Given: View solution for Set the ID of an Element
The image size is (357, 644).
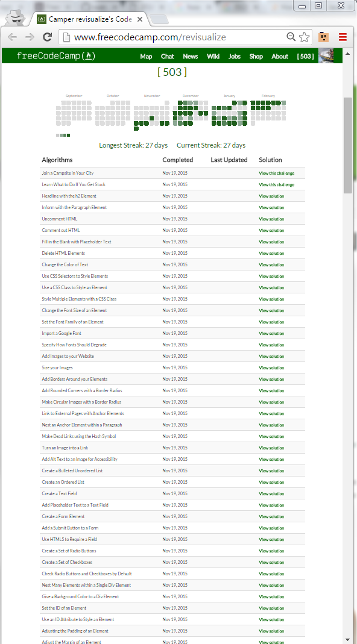Looking at the screenshot, I should pyautogui.click(x=271, y=608).
